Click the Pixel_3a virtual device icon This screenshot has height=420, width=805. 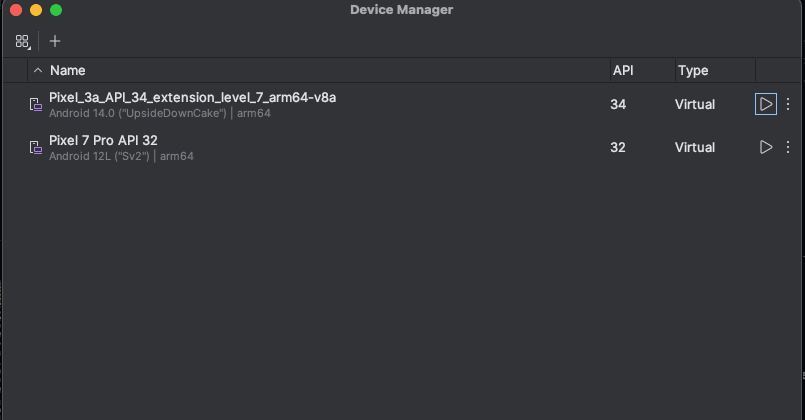pyautogui.click(x=35, y=104)
